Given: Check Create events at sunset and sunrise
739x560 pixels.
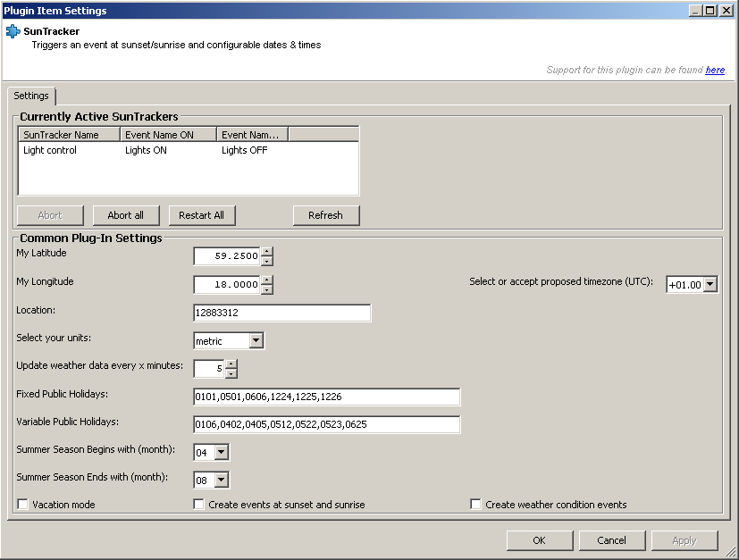Looking at the screenshot, I should tap(199, 505).
